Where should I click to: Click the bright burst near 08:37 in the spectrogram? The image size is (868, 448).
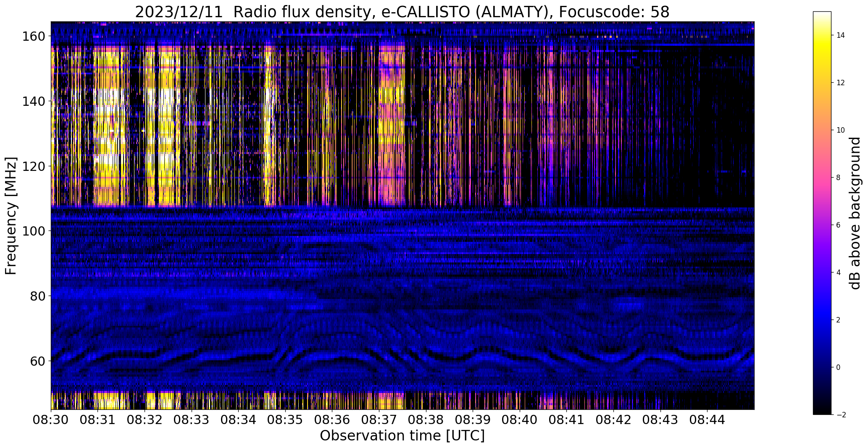[392, 126]
